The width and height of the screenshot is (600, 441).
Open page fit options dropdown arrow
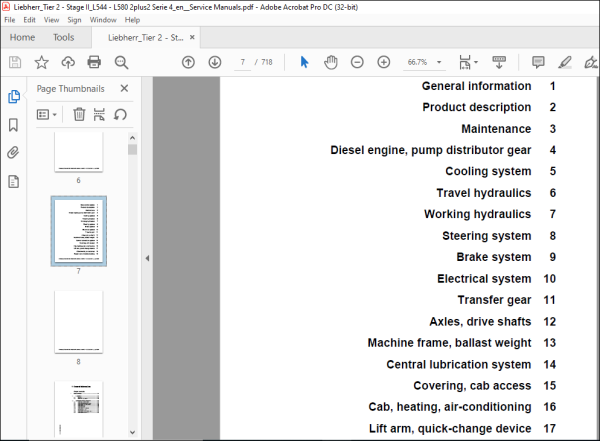point(476,62)
